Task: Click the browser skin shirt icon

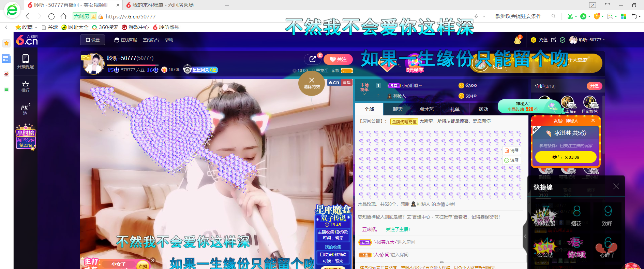Action: pyautogui.click(x=608, y=5)
